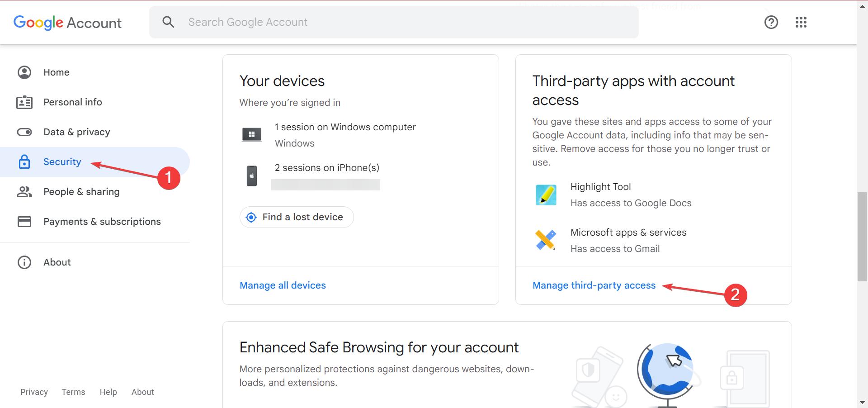Click the Microsoft apps & services icon
868x408 pixels.
click(546, 240)
